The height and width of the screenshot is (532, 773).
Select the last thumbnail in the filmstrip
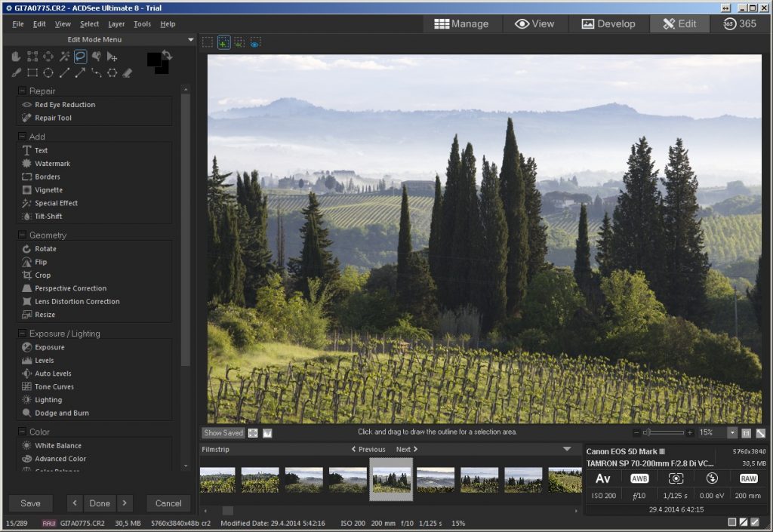[x=565, y=480]
